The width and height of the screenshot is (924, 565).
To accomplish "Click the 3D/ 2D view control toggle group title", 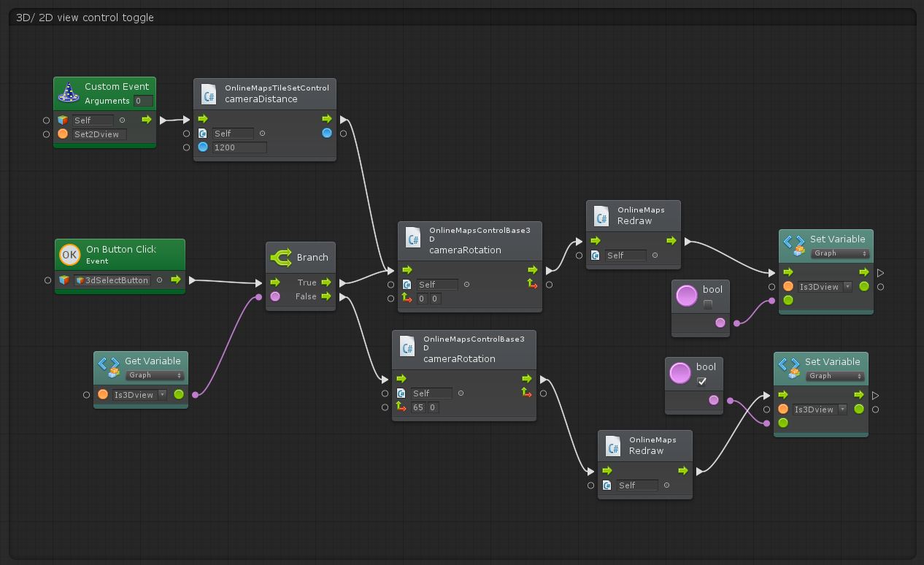I will pyautogui.click(x=85, y=18).
